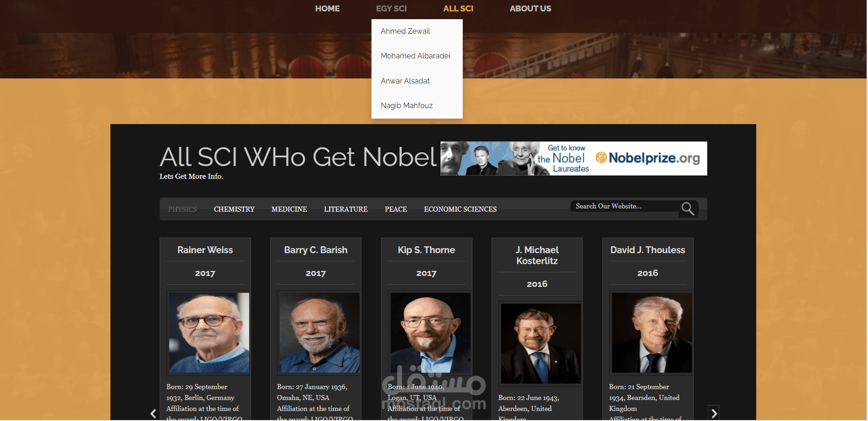
Task: Open the EGY SCI dropdown menu
Action: point(391,9)
